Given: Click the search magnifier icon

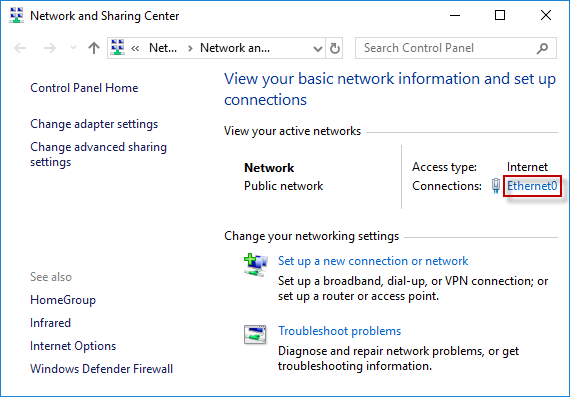Looking at the screenshot, I should point(542,48).
